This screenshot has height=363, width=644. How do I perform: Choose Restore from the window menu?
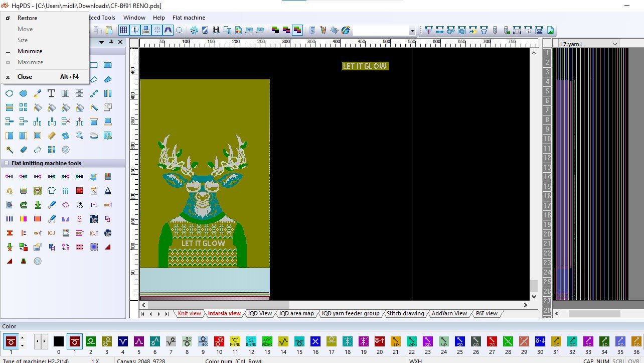click(27, 18)
